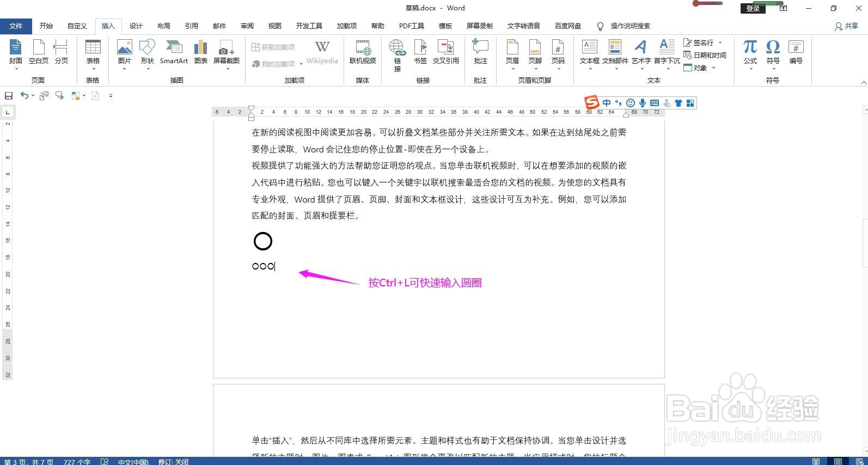Open the Table (表格) insert menu

pos(93,54)
